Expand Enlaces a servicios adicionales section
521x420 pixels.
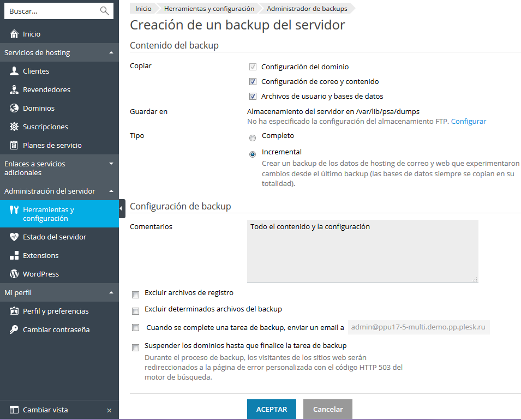click(111, 164)
